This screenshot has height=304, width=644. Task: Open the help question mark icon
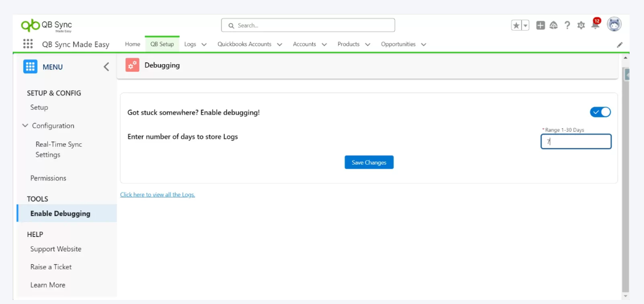coord(567,25)
